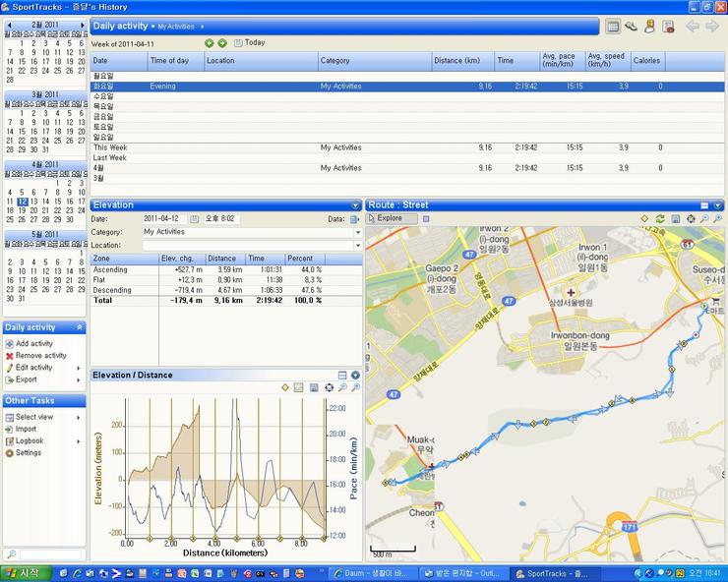Auto-fit the Elevation / Distance chart
728x582 pixels.
(329, 387)
